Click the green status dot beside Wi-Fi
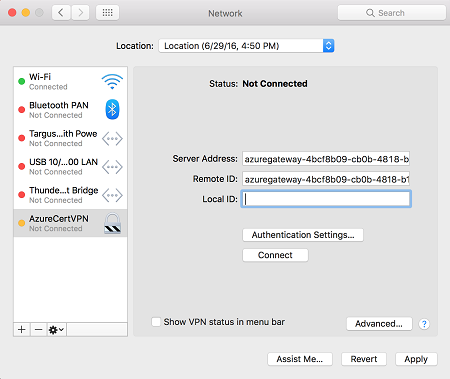 pyautogui.click(x=22, y=81)
